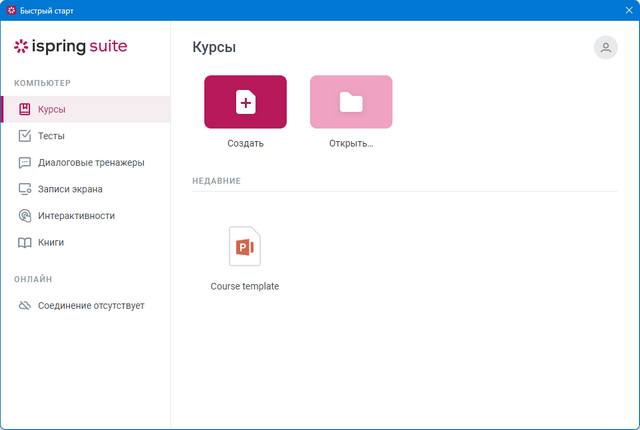640x430 pixels.
Task: Click the Диалоговые тренажеры speech bubble icon
Action: click(25, 162)
